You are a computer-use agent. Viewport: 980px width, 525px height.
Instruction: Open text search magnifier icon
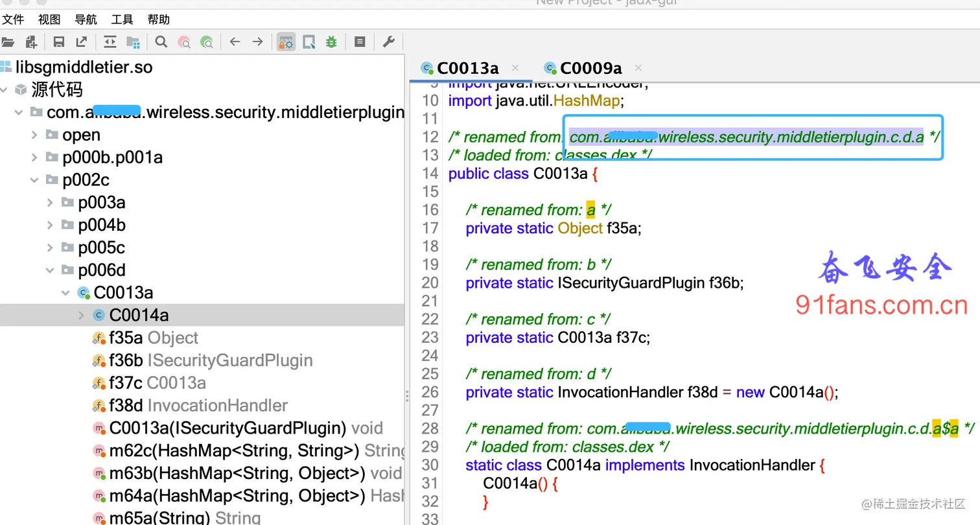click(161, 42)
